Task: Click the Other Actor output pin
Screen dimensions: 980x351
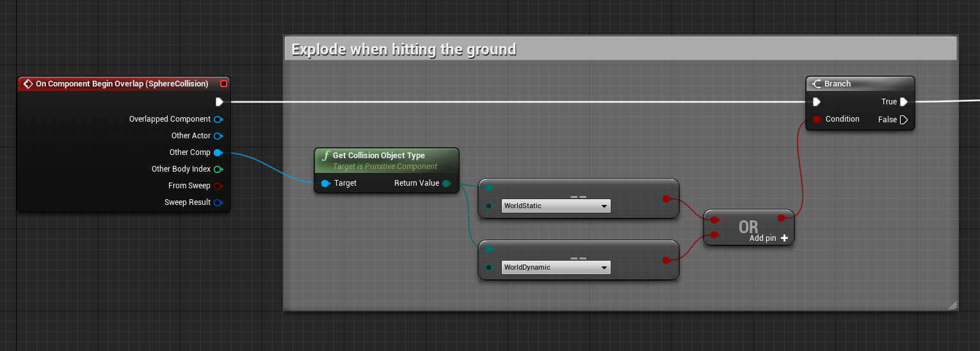Action: (218, 136)
